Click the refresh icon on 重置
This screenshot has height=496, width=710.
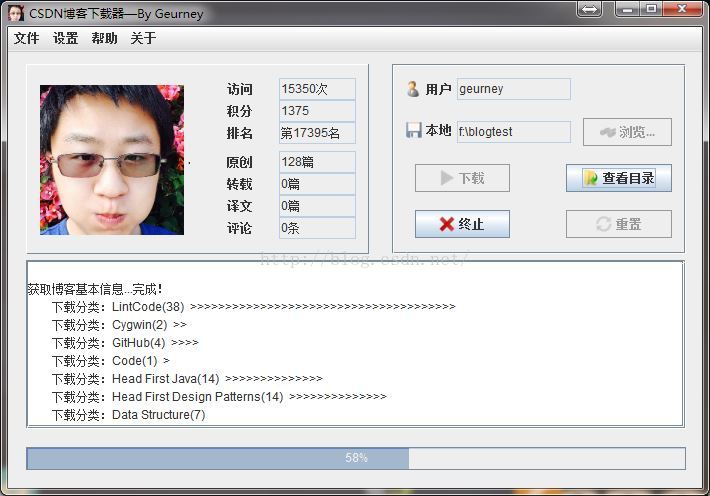point(603,224)
